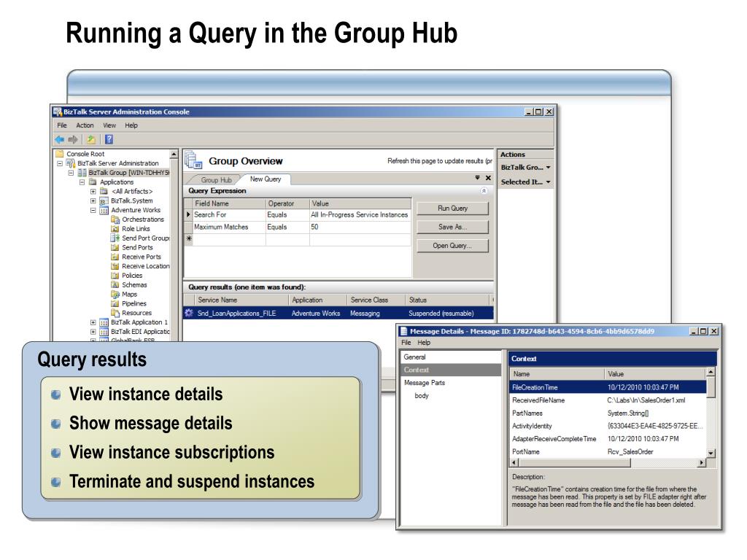This screenshot has height=560, width=747.
Task: Click the Send Ports icon
Action: click(x=115, y=248)
